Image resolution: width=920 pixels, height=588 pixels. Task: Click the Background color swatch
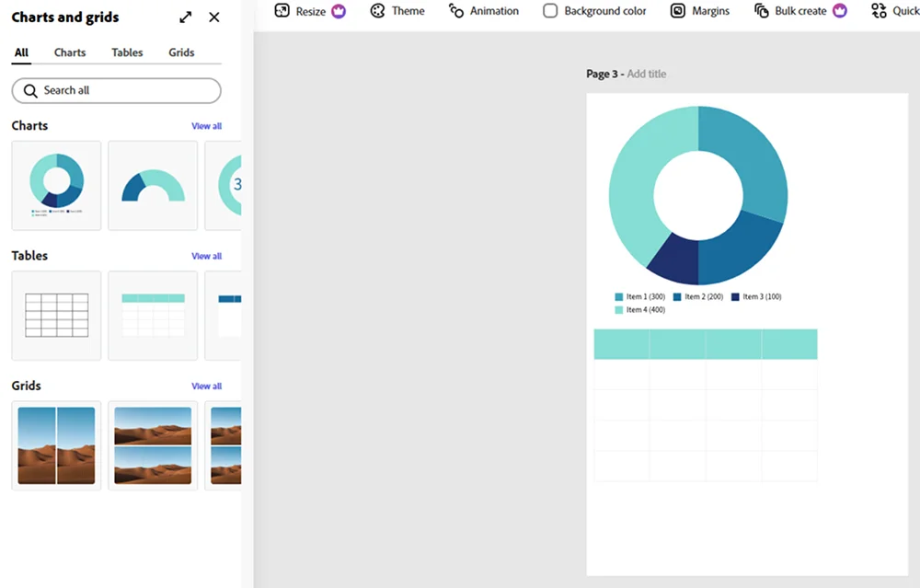point(550,11)
